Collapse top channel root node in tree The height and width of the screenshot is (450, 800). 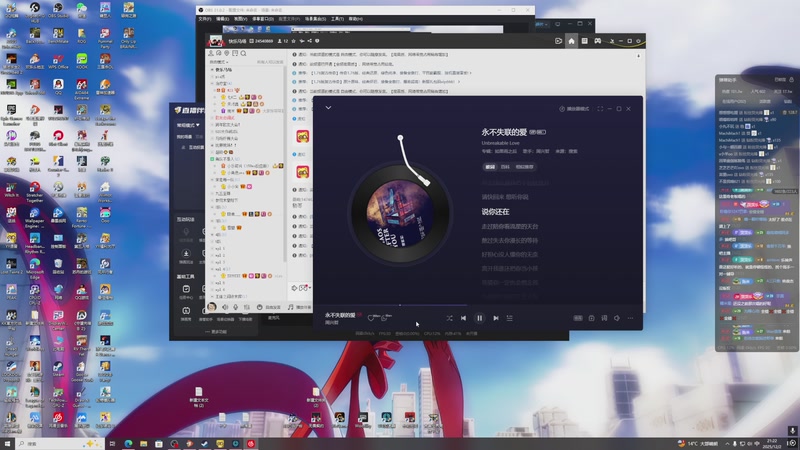tap(213, 69)
